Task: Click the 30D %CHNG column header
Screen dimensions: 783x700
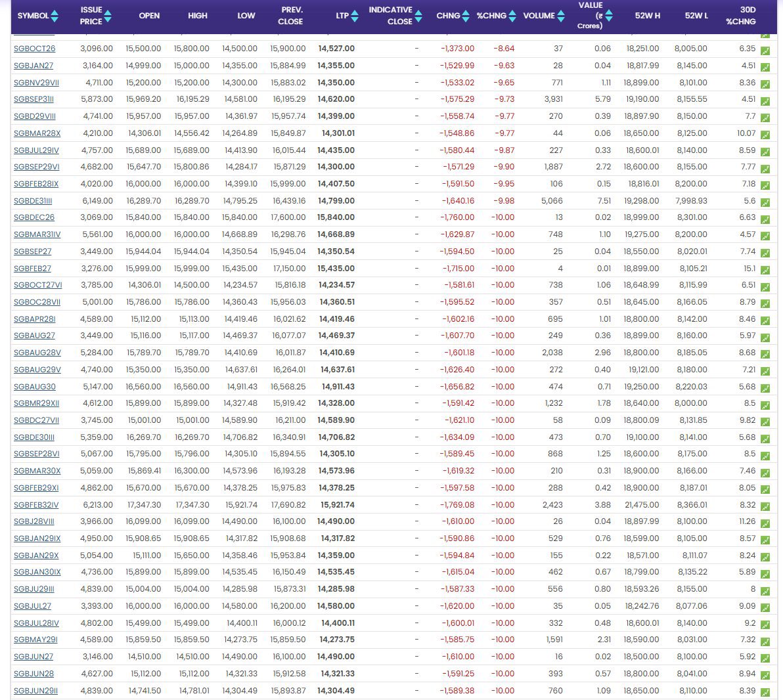Action: tap(741, 16)
